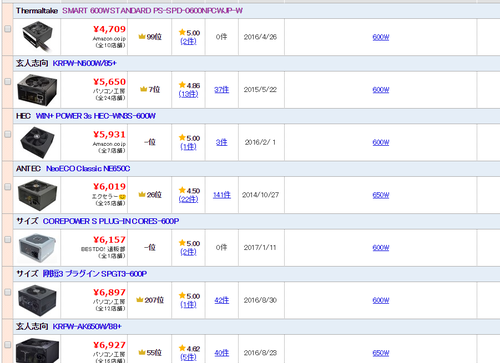View the 13 ratings of KRPW-N600W/85+
The image size is (500, 363).
[x=188, y=94]
